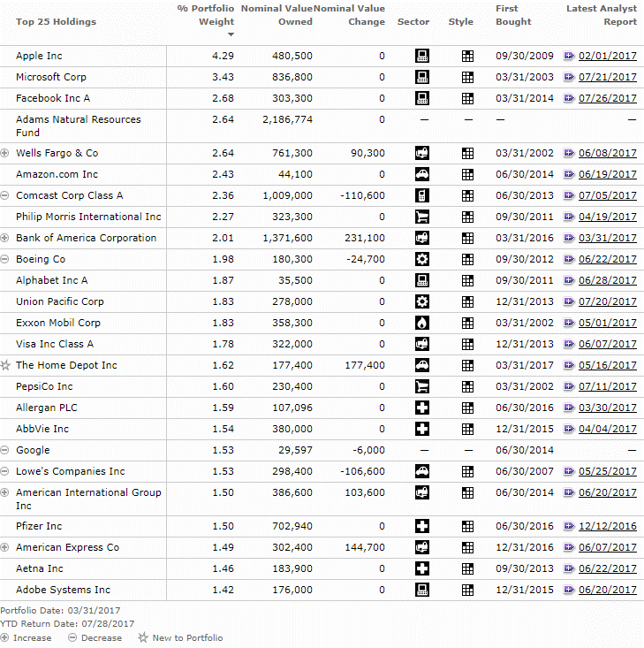This screenshot has width=644, height=648.
Task: Click the gear sector icon for Union Pacific
Action: [421, 301]
